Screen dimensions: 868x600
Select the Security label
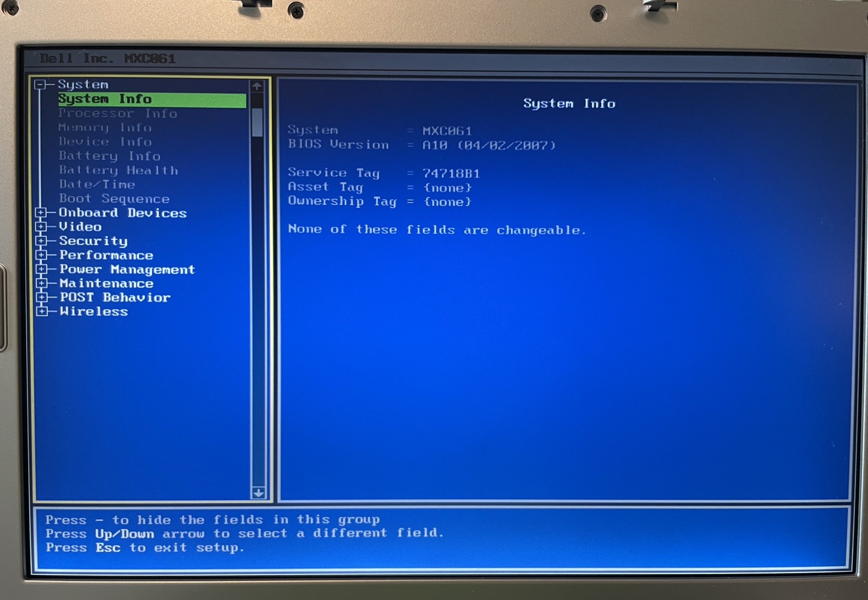(93, 241)
